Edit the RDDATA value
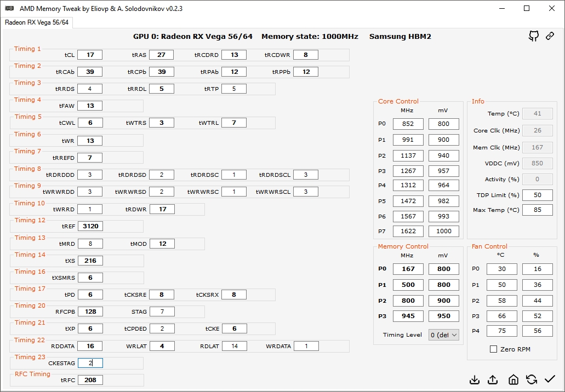 [x=90, y=346]
